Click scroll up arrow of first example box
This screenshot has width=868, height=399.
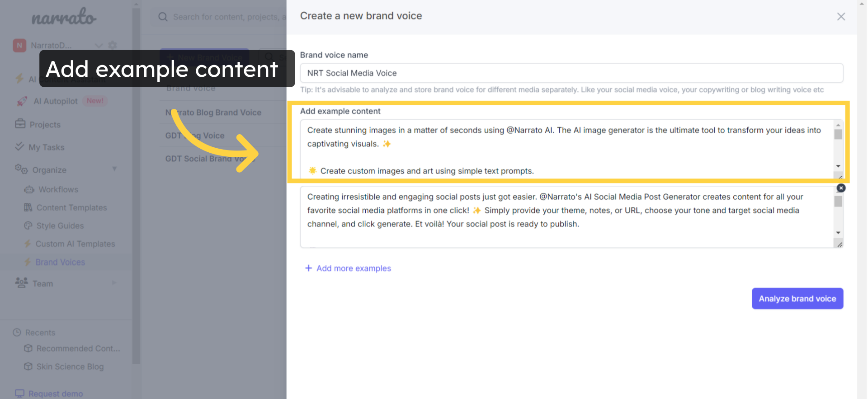pyautogui.click(x=838, y=125)
